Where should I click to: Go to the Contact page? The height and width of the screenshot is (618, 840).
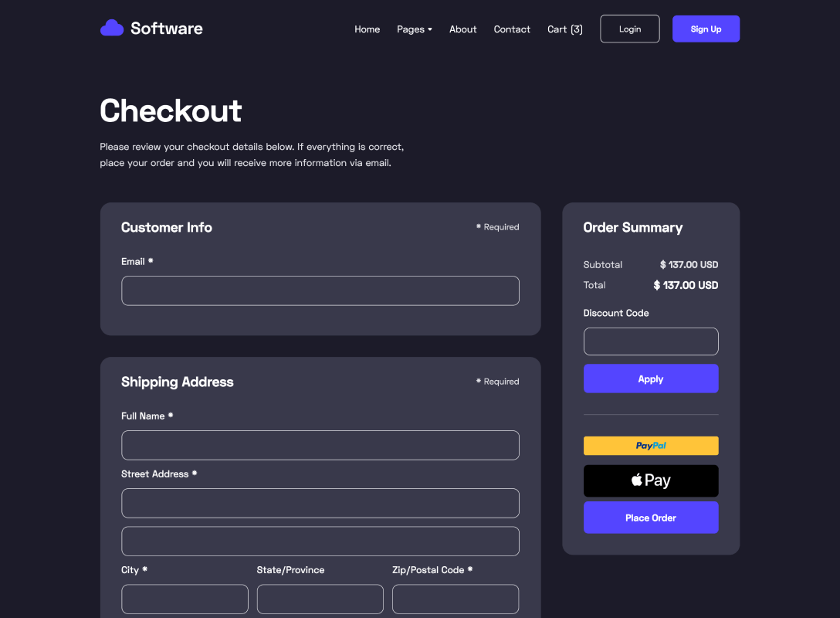pos(512,29)
